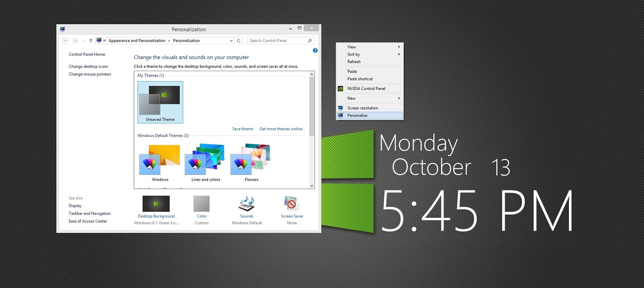Open the Screen Saver icon
Screen dimensions: 644x288
pyautogui.click(x=292, y=203)
